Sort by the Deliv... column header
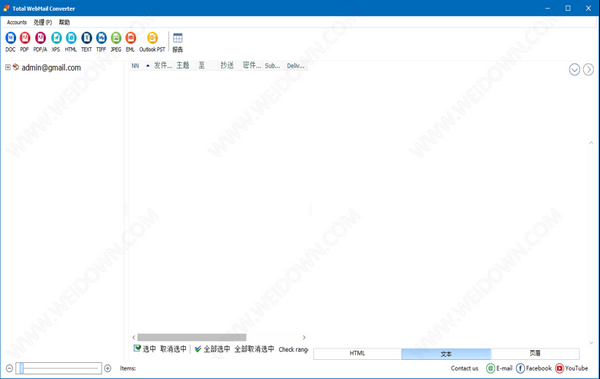Viewport: 600px width, 379px height. pos(296,66)
